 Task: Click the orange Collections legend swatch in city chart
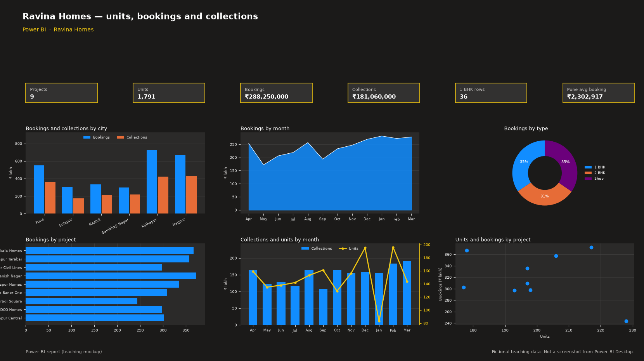click(x=120, y=137)
